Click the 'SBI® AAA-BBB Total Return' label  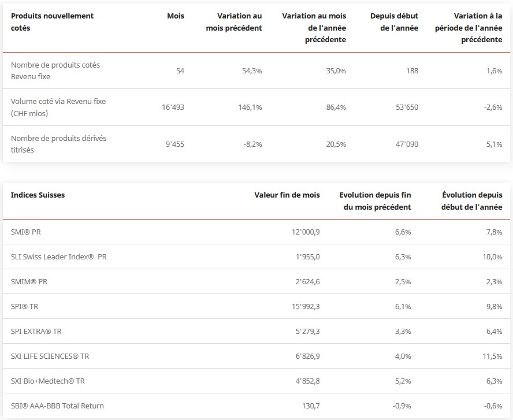point(57,406)
